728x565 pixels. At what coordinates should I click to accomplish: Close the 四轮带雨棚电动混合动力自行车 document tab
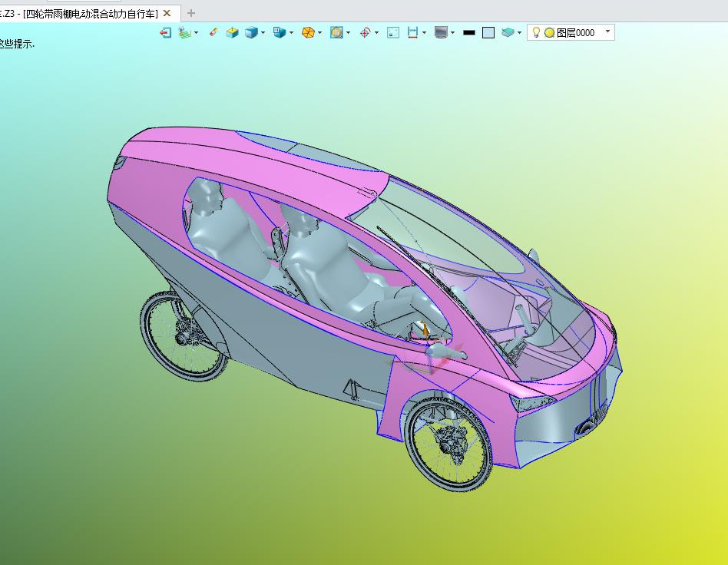click(167, 13)
